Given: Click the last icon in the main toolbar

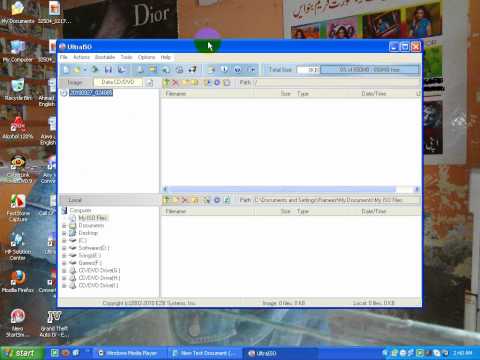Looking at the screenshot, I should coord(251,69).
